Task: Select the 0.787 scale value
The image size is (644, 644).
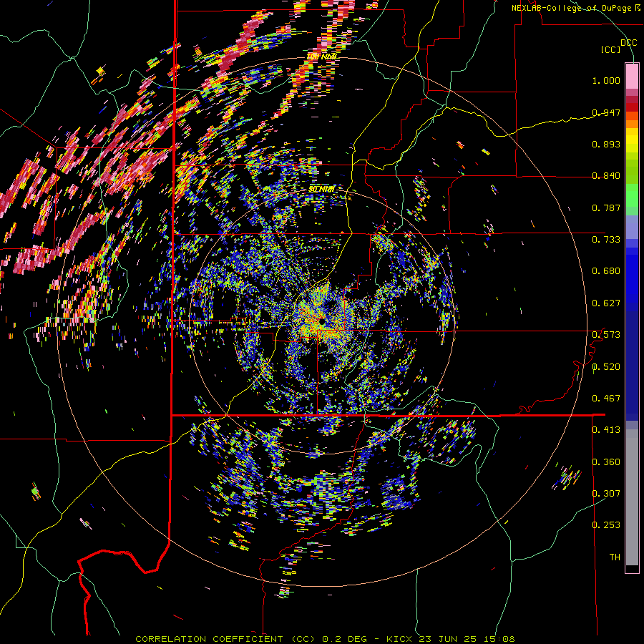Action: pyautogui.click(x=606, y=208)
